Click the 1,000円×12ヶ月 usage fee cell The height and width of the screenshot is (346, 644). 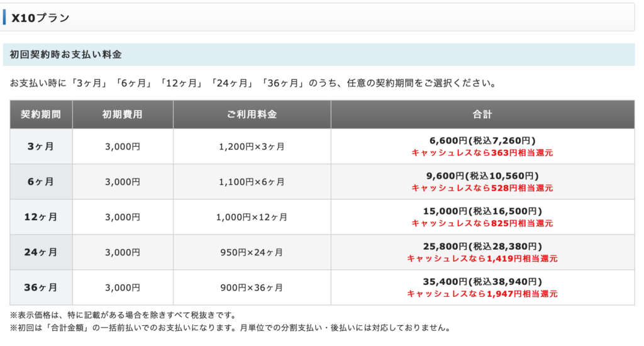pyautogui.click(x=252, y=218)
